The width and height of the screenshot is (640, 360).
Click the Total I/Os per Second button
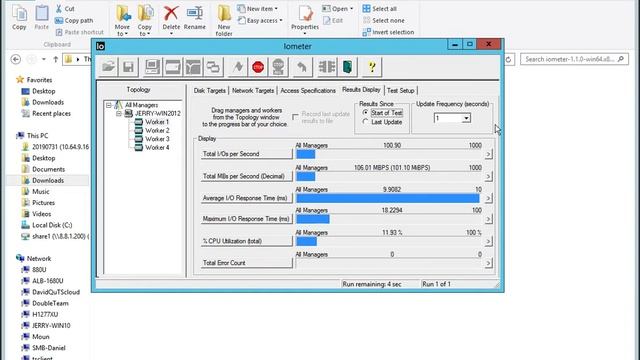coord(247,154)
